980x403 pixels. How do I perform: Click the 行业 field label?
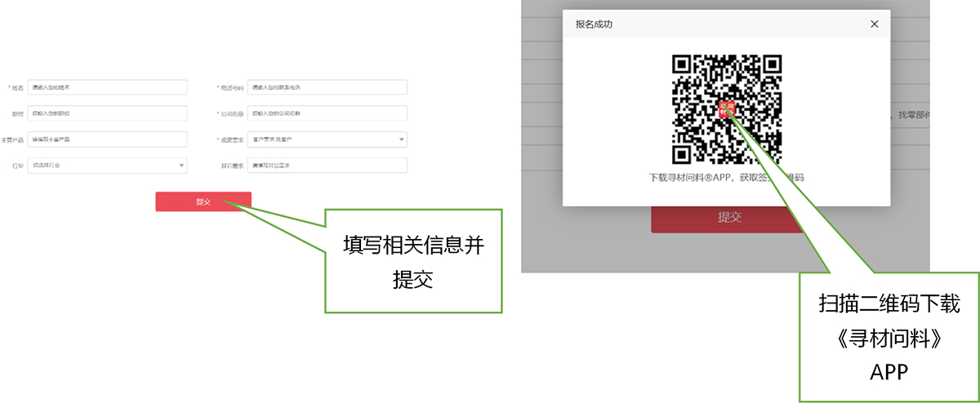pos(17,166)
